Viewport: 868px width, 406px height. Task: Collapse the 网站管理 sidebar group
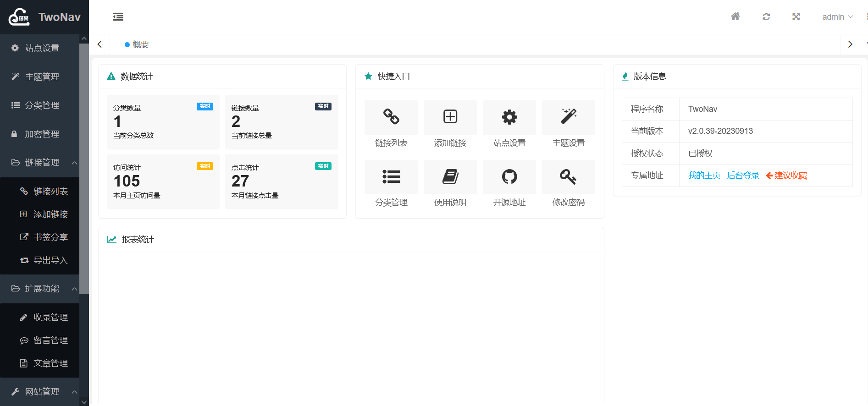click(x=39, y=392)
